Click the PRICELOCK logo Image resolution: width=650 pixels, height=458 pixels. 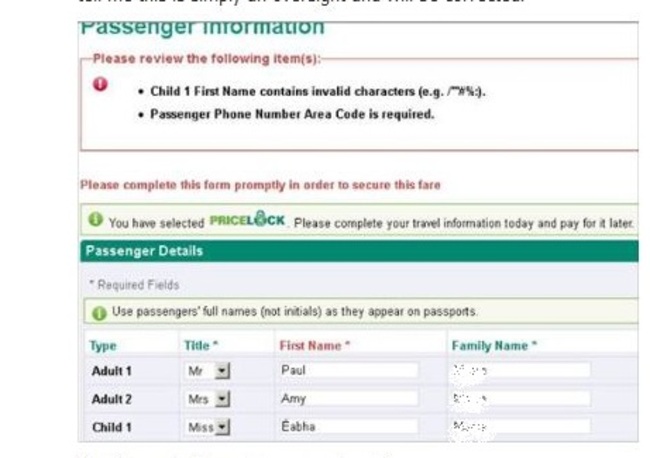(x=250, y=221)
